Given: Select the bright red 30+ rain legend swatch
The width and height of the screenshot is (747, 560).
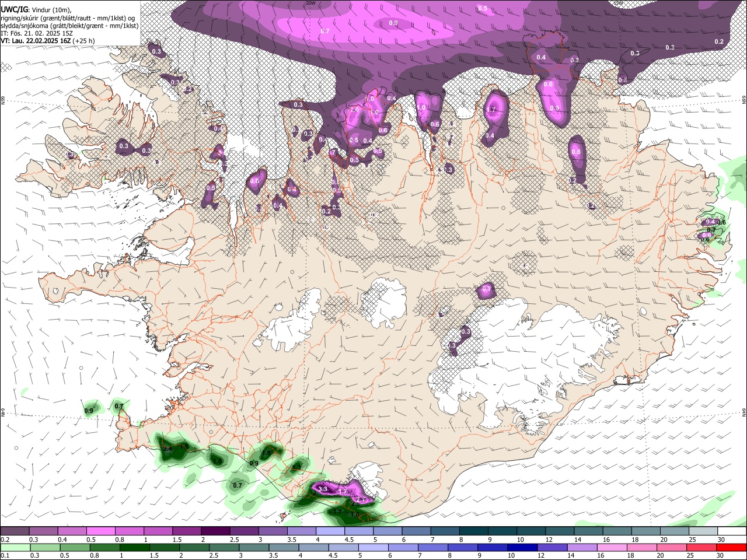Looking at the screenshot, I should coord(732,547).
